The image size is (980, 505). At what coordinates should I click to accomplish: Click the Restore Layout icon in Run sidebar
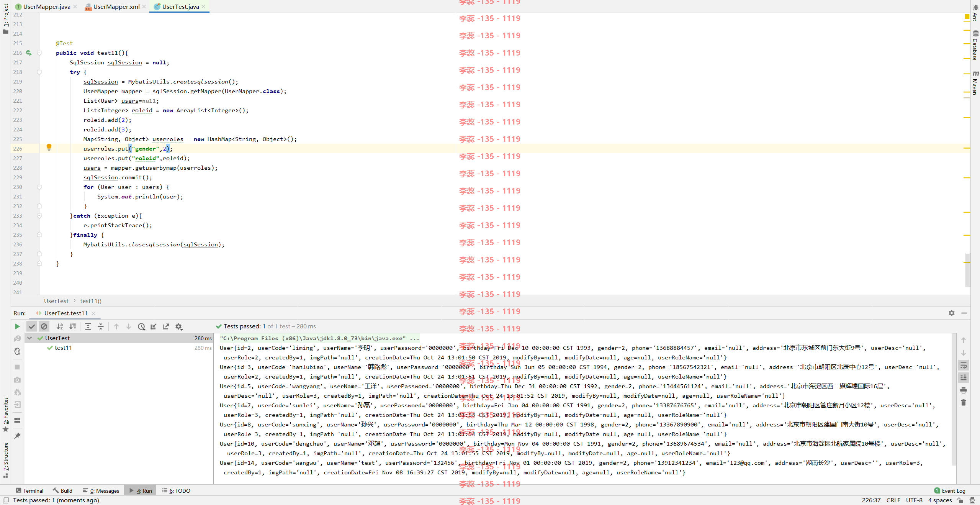pyautogui.click(x=17, y=420)
